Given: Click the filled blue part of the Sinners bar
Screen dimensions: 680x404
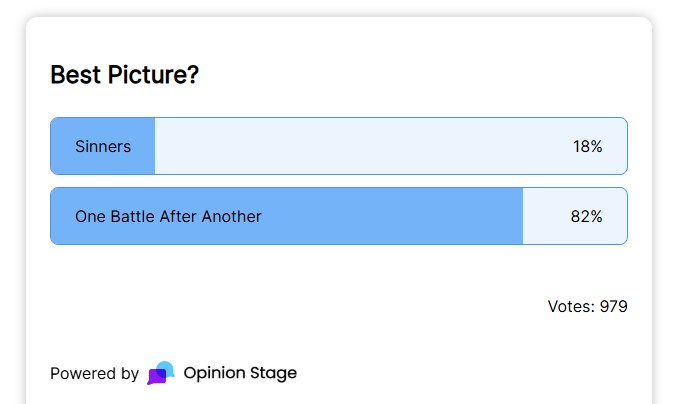Looking at the screenshot, I should click(143, 146).
